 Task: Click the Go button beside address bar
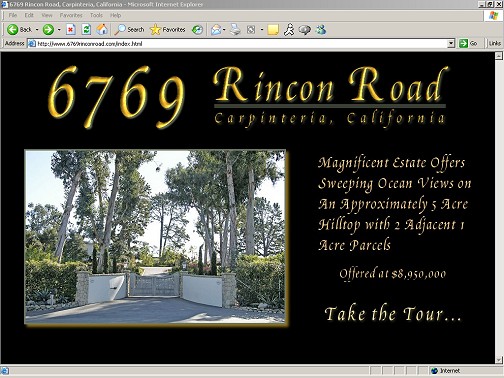pyautogui.click(x=468, y=43)
